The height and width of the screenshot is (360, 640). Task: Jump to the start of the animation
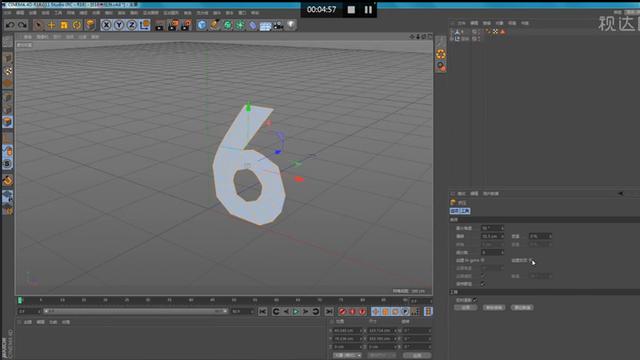(x=263, y=311)
